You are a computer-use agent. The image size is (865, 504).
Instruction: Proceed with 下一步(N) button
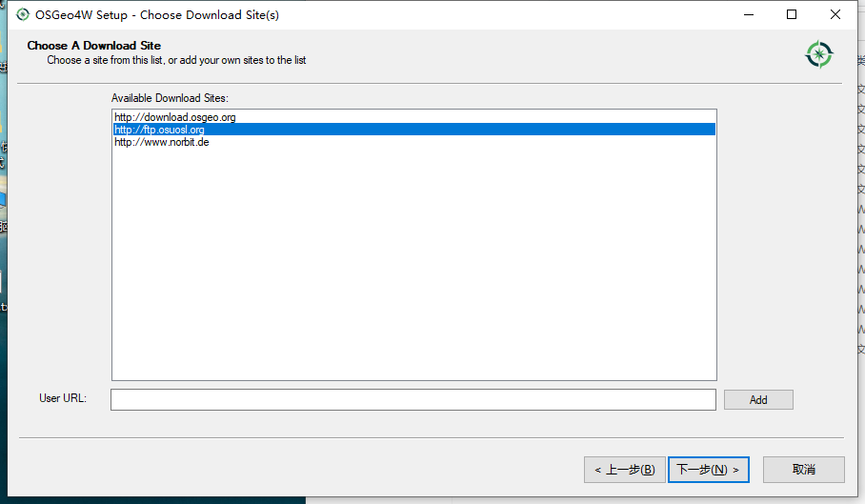tap(709, 470)
